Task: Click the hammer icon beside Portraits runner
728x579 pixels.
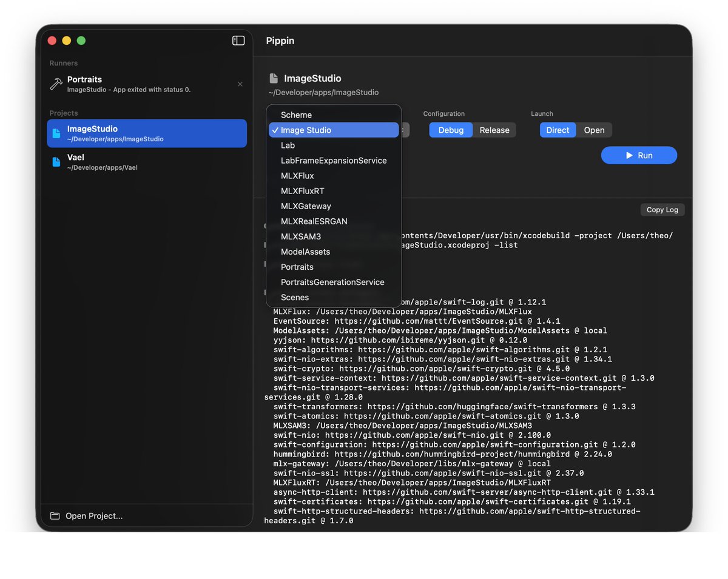Action: tap(56, 84)
